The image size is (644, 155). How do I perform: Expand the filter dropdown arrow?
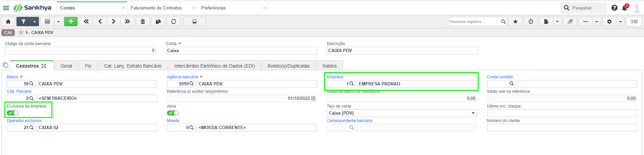click(x=35, y=22)
